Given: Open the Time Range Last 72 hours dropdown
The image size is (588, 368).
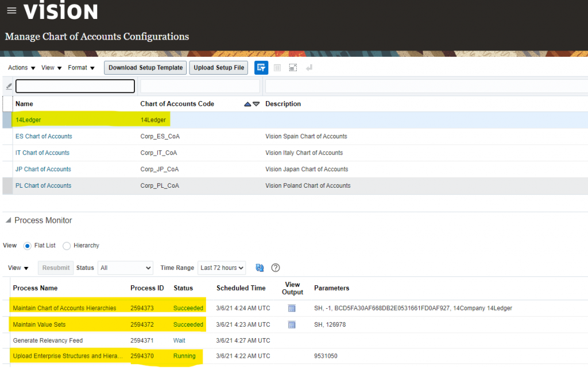Looking at the screenshot, I should pyautogui.click(x=222, y=268).
